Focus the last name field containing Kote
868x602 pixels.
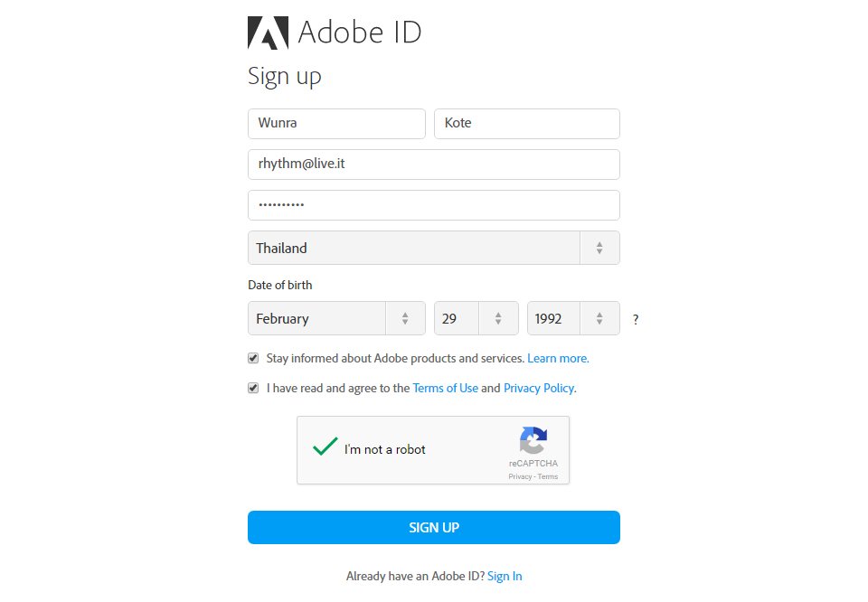coord(526,124)
